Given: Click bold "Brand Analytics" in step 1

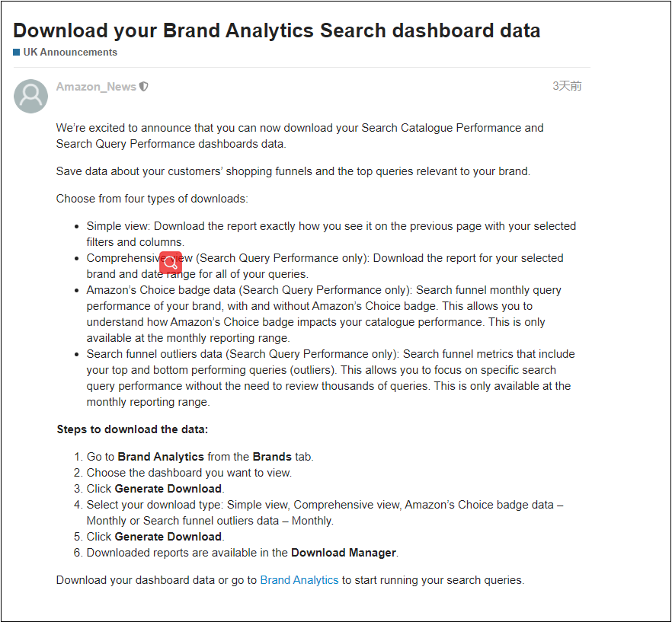Looking at the screenshot, I should [161, 457].
